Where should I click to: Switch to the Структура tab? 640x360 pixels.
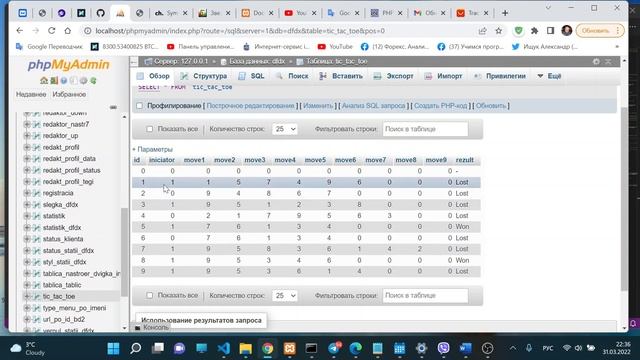coord(204,76)
